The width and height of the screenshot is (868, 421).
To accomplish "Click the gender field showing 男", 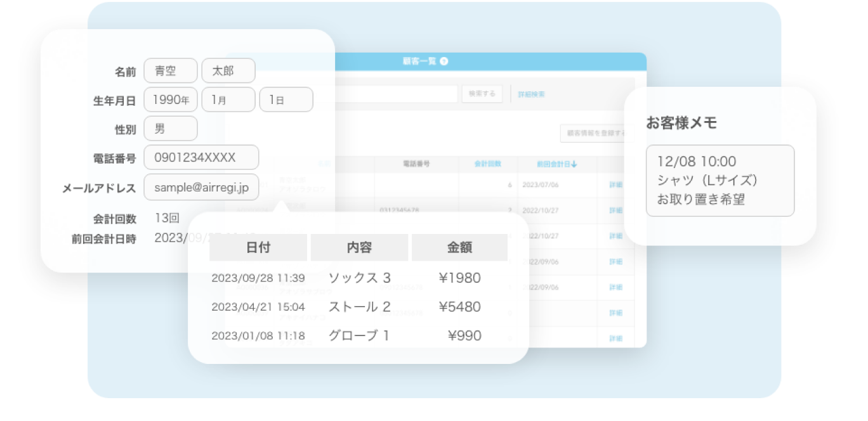I will point(171,129).
